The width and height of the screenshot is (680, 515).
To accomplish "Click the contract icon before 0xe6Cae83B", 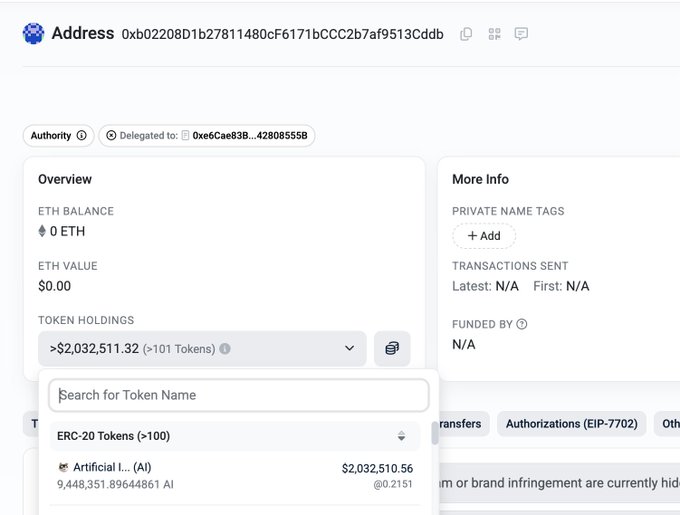I will (185, 135).
